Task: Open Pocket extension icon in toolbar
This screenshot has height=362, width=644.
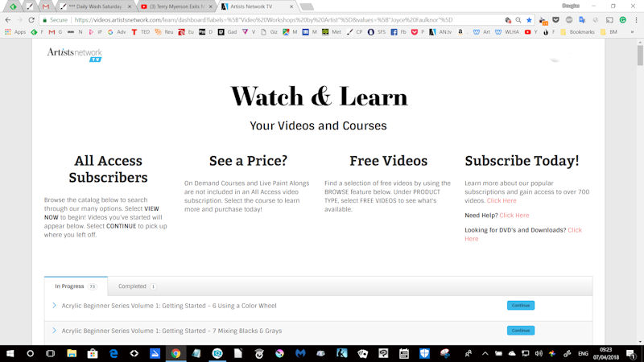Action: [555, 19]
